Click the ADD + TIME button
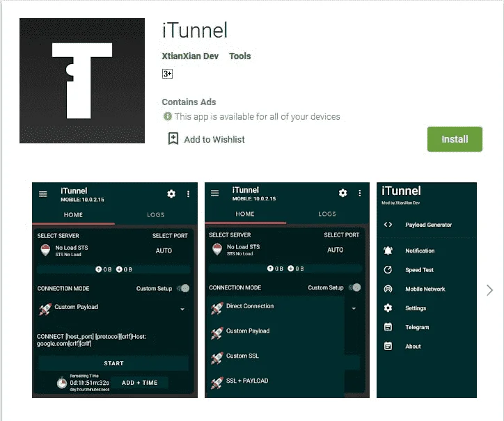The image size is (504, 421). (139, 383)
